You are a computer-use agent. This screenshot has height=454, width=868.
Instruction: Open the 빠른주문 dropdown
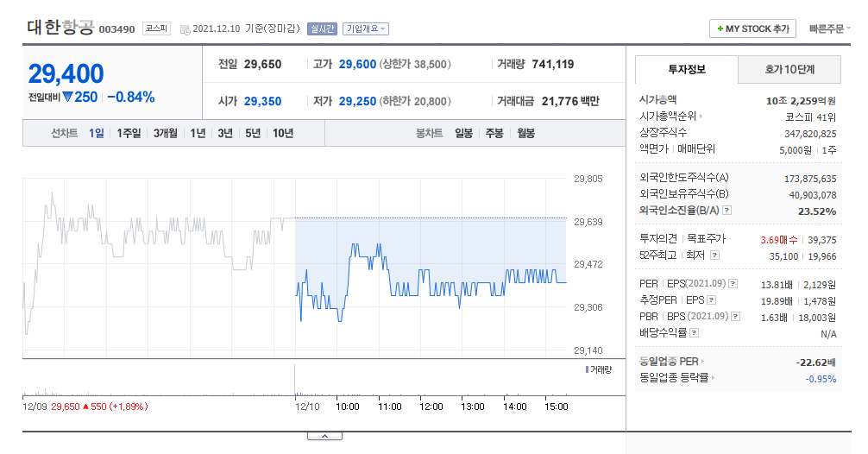coord(829,28)
